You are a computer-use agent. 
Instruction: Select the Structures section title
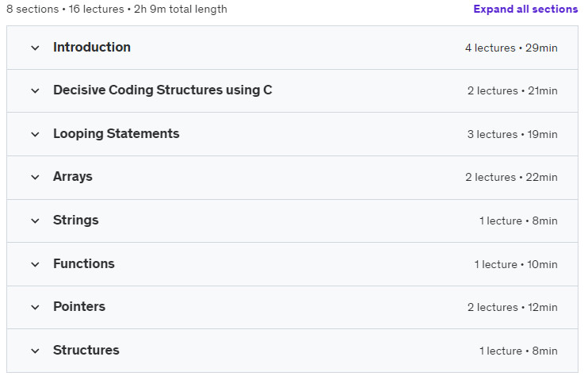(x=86, y=350)
